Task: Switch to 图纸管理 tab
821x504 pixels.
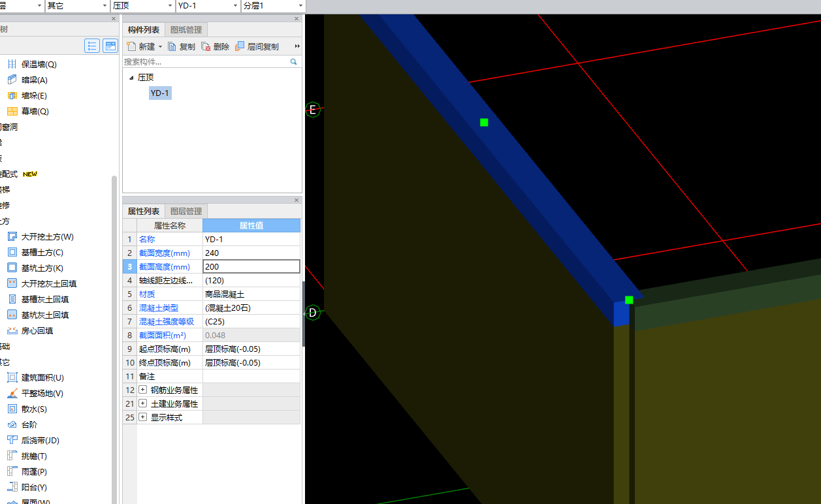Action: (x=186, y=30)
